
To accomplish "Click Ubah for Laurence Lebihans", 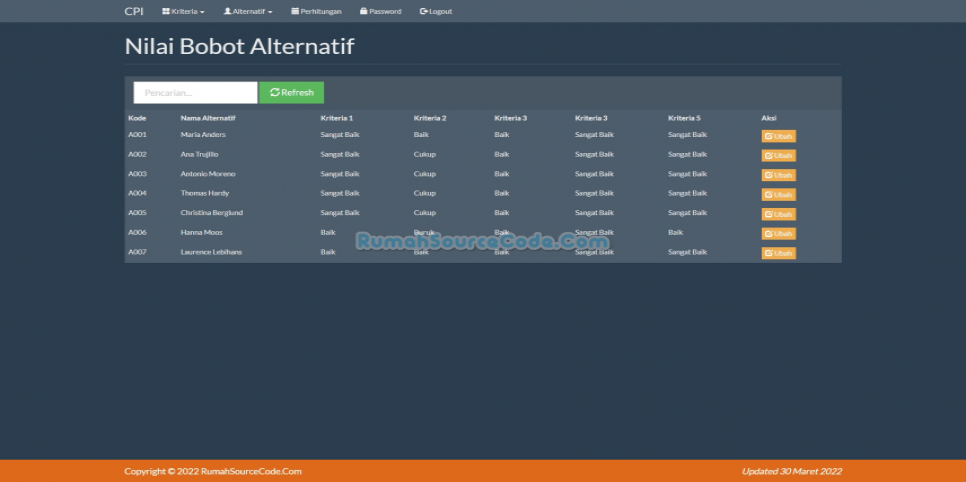I will [x=779, y=253].
